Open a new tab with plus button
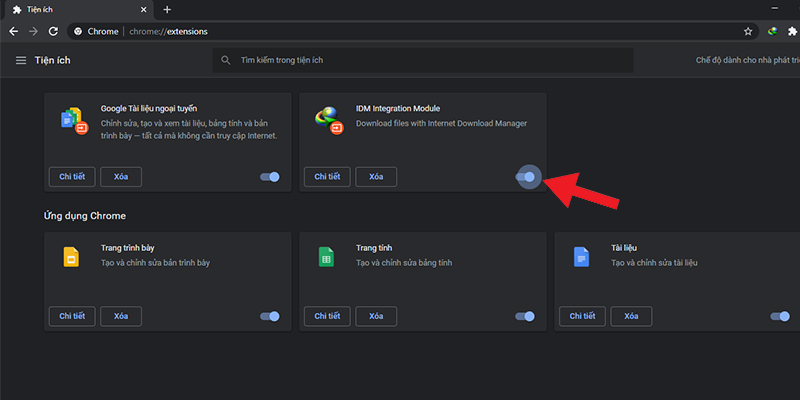This screenshot has width=800, height=400. 167,10
